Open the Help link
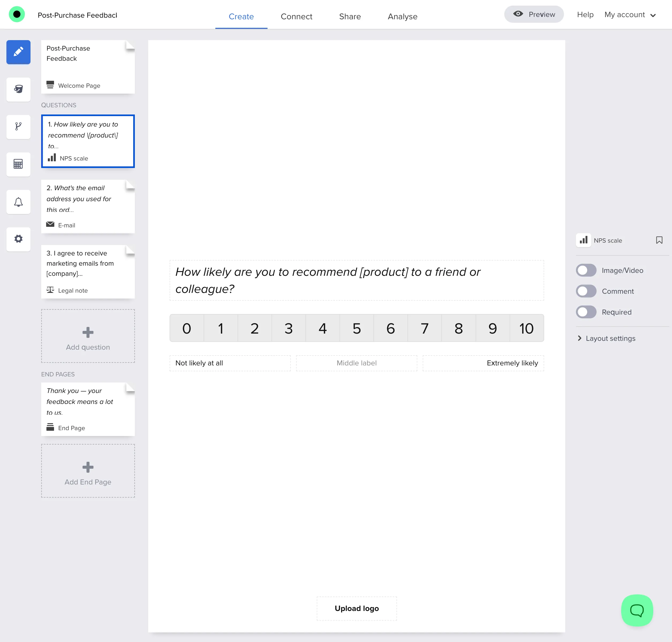This screenshot has width=672, height=642. click(x=585, y=15)
